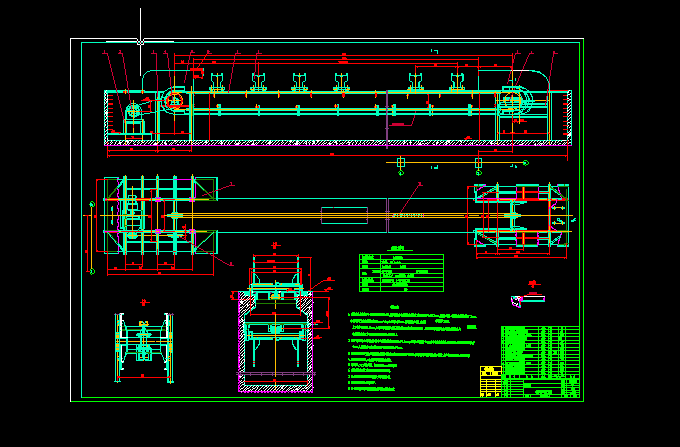Screen dimensions: 680x447
Task: Select the hatched floor strip under the elevation
Action: click(x=338, y=143)
